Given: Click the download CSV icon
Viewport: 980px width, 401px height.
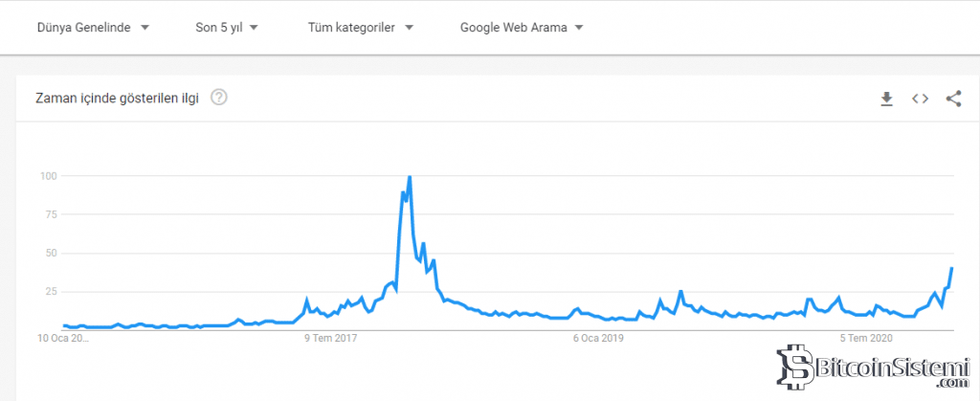Looking at the screenshot, I should [x=886, y=99].
